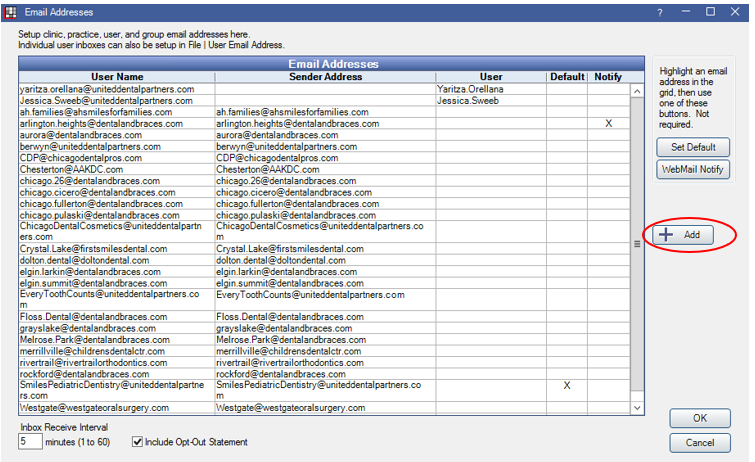Select user name chicago.fullerton@dentalandbraces.com
This screenshot has height=462, width=755.
[101, 204]
